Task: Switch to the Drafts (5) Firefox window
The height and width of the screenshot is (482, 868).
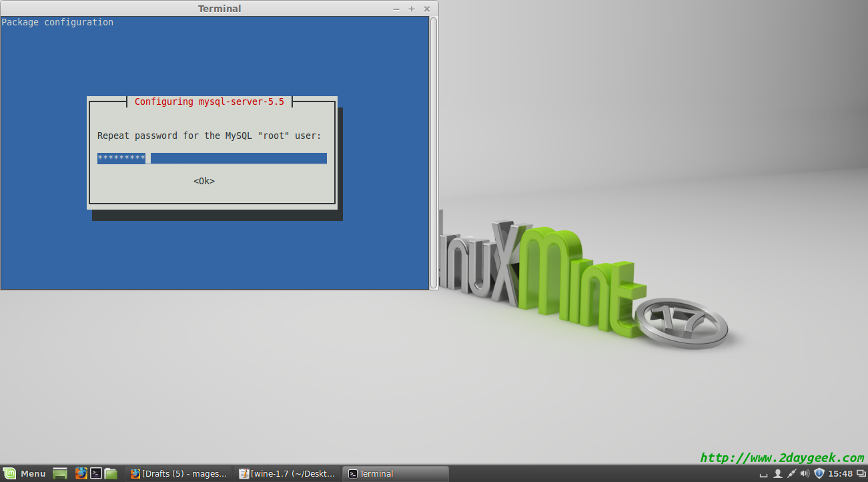Action: pyautogui.click(x=179, y=473)
